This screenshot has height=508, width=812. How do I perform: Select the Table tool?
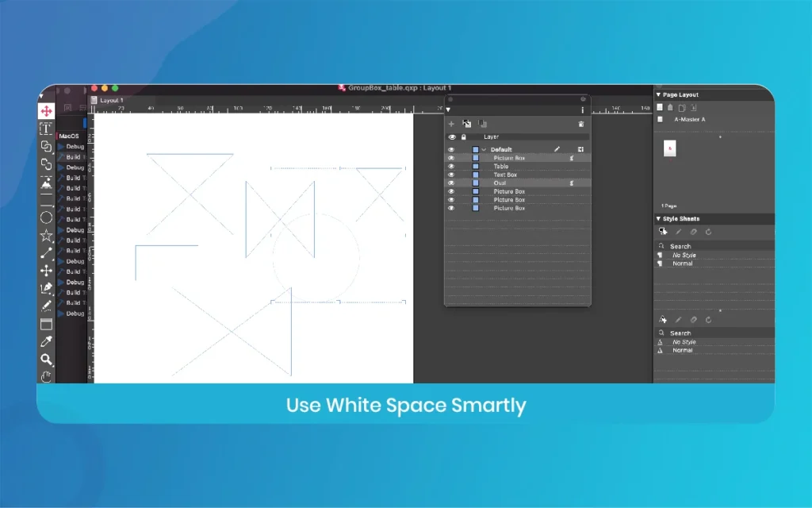pyautogui.click(x=46, y=324)
